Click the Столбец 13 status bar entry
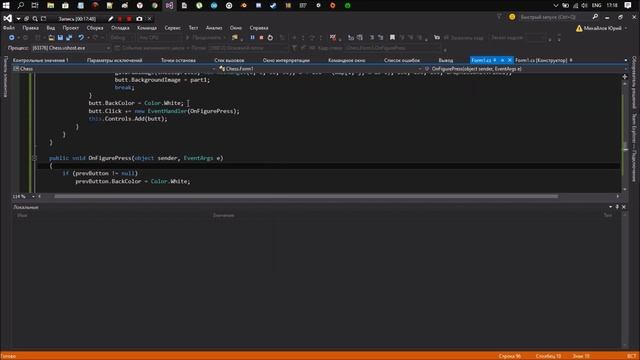This screenshot has width=640, height=360. (x=548, y=356)
